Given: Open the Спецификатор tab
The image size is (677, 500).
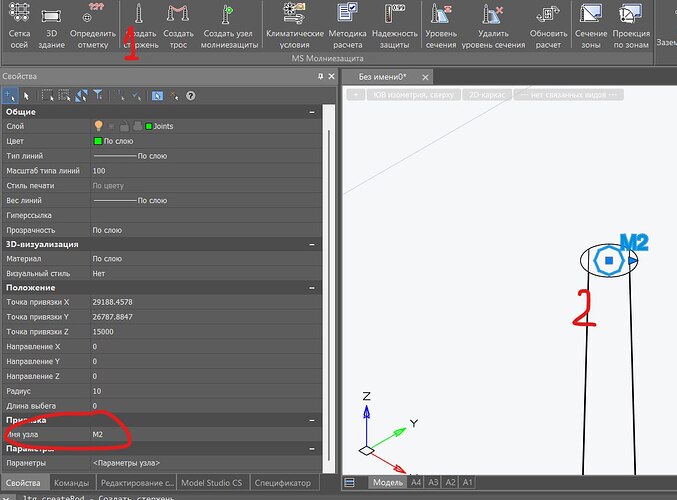Looking at the screenshot, I should pos(283,483).
